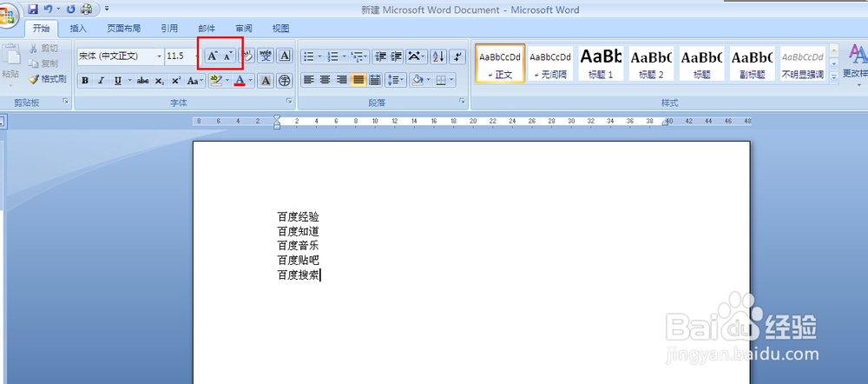Shrink the font size with smaller A
868x384 pixels.
[227, 56]
